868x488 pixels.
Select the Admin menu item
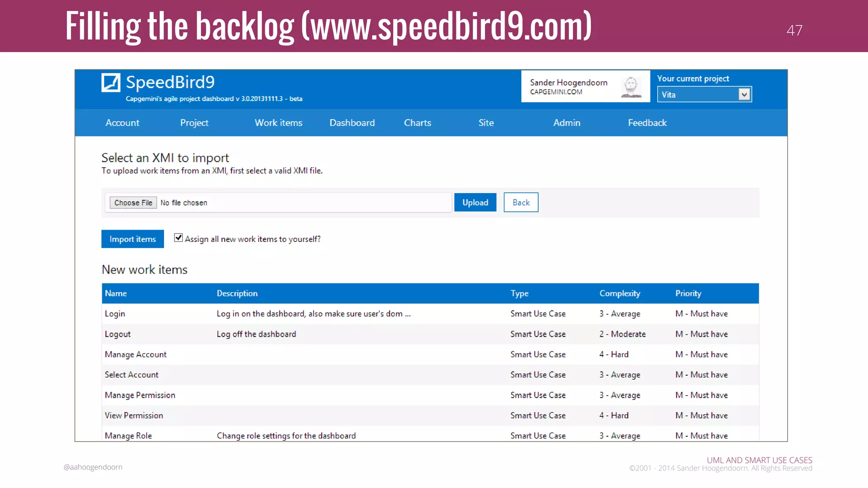tap(567, 123)
